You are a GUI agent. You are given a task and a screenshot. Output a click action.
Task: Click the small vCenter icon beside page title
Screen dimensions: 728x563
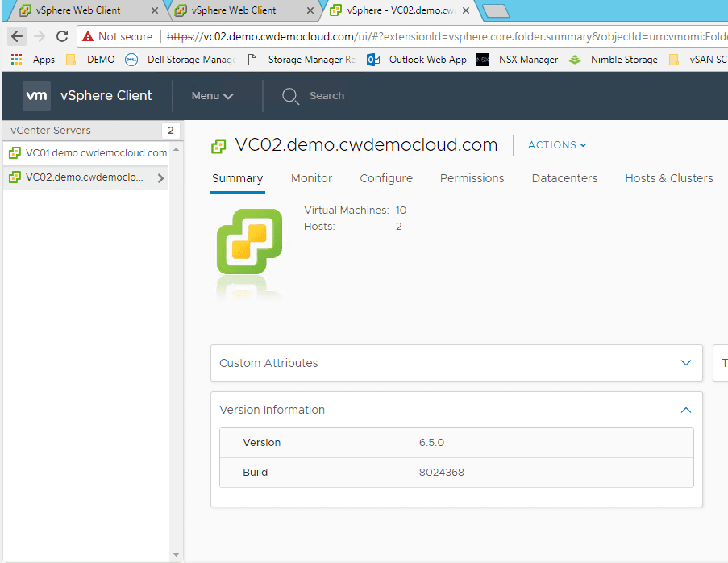click(218, 146)
